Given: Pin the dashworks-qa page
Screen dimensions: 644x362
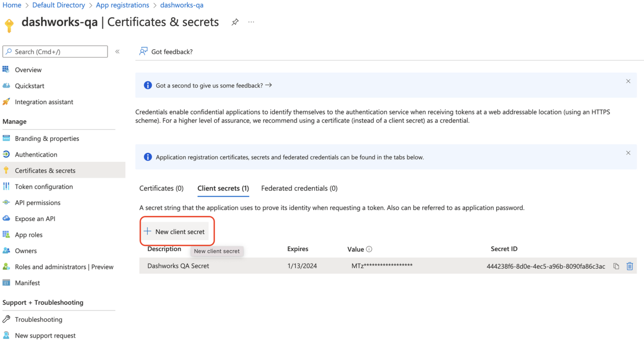Looking at the screenshot, I should coord(235,22).
